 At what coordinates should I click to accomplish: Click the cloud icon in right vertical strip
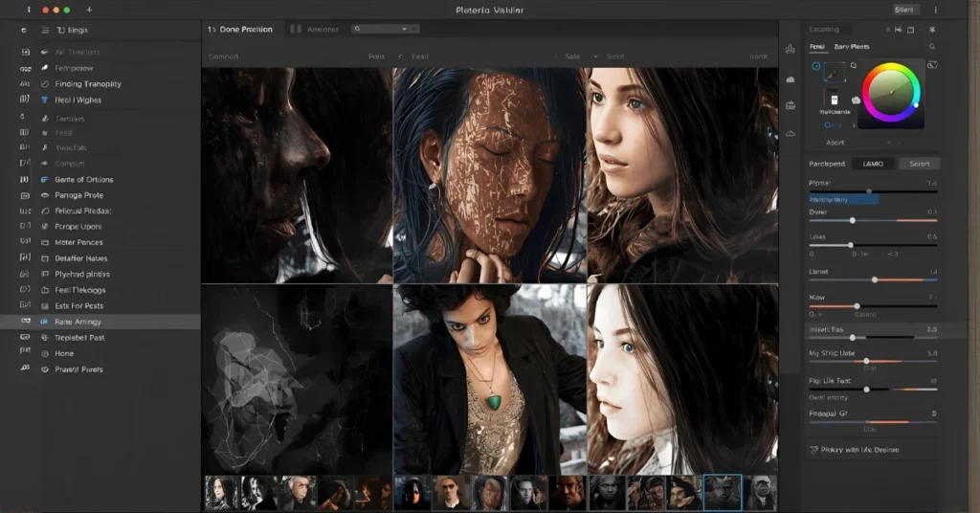coord(790,134)
